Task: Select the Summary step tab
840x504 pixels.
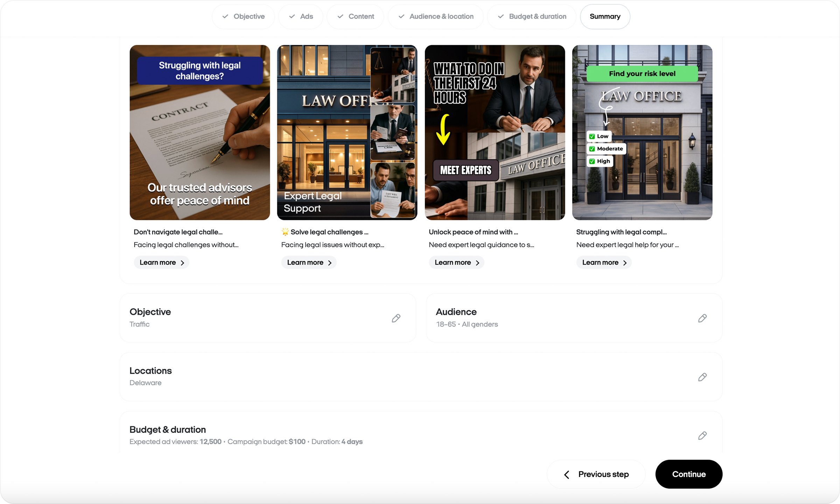Action: 605,16
